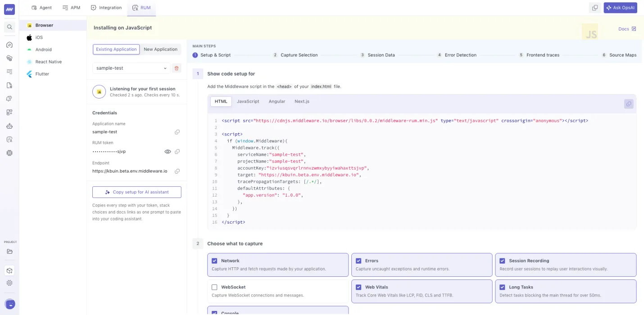Disable the Long Tasks checkbox
This screenshot has height=315, width=644.
(x=503, y=287)
